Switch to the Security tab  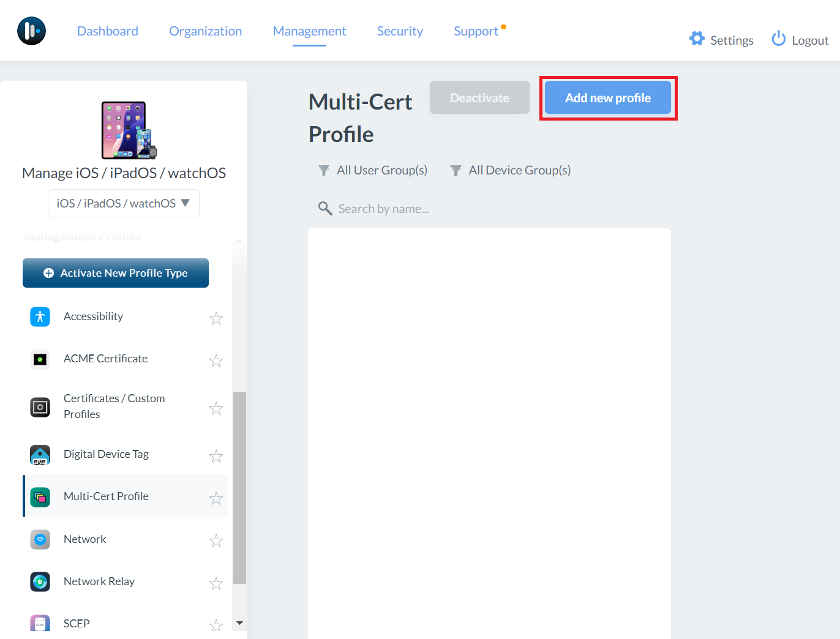click(400, 31)
